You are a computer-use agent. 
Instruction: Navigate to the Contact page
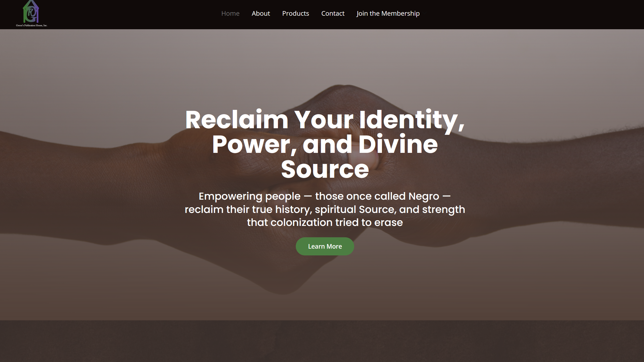333,13
